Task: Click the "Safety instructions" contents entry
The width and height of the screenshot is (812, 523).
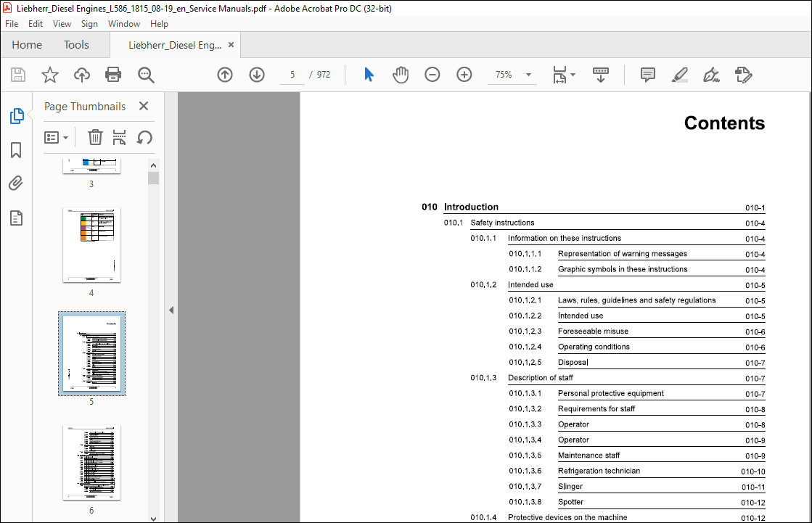Action: click(502, 223)
